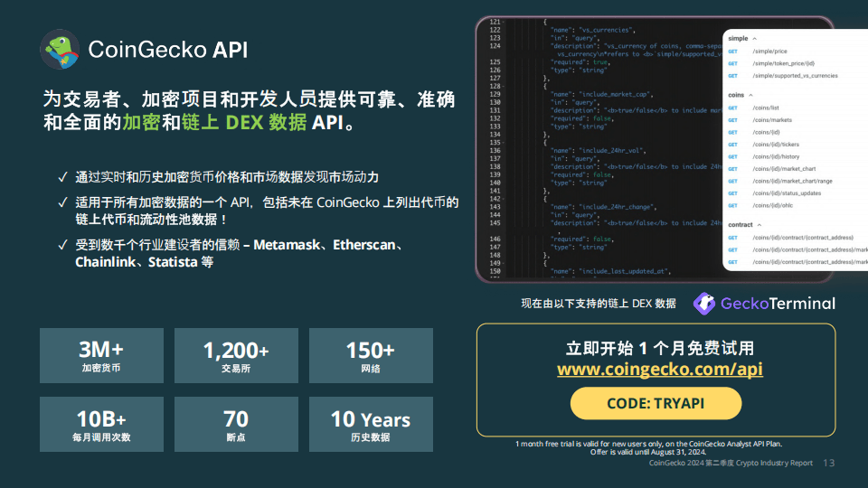Click the bullet text mentioning Metamask、Etherscan
Viewport: 868px width, 488px height.
point(239,253)
